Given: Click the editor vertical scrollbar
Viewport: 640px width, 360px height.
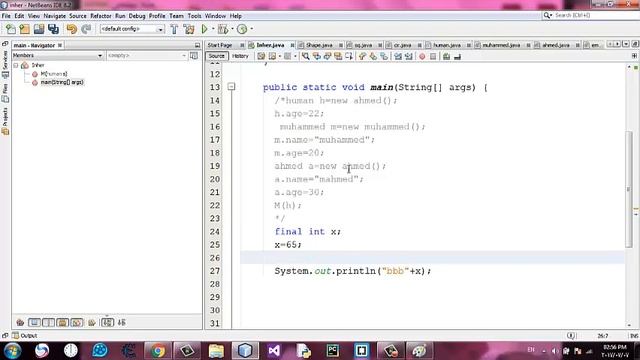Looking at the screenshot, I should pos(629,190).
